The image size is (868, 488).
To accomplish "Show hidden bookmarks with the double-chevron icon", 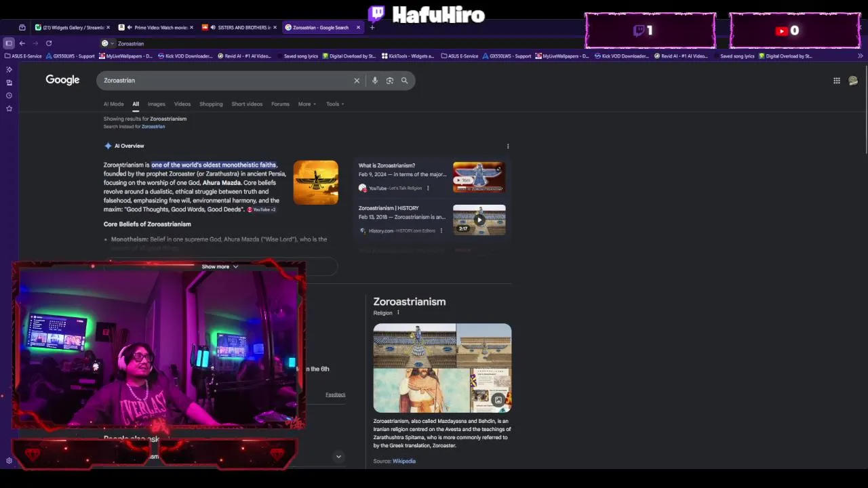I will pyautogui.click(x=861, y=56).
